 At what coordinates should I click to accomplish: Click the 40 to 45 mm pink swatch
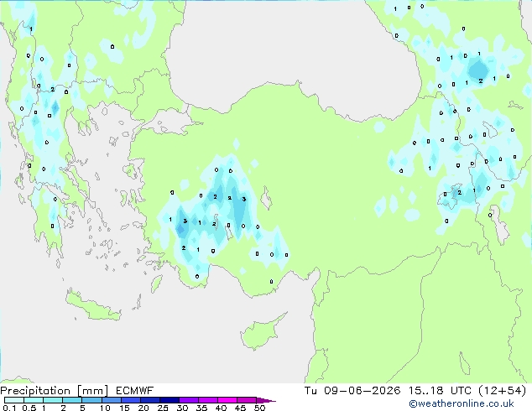(227, 400)
